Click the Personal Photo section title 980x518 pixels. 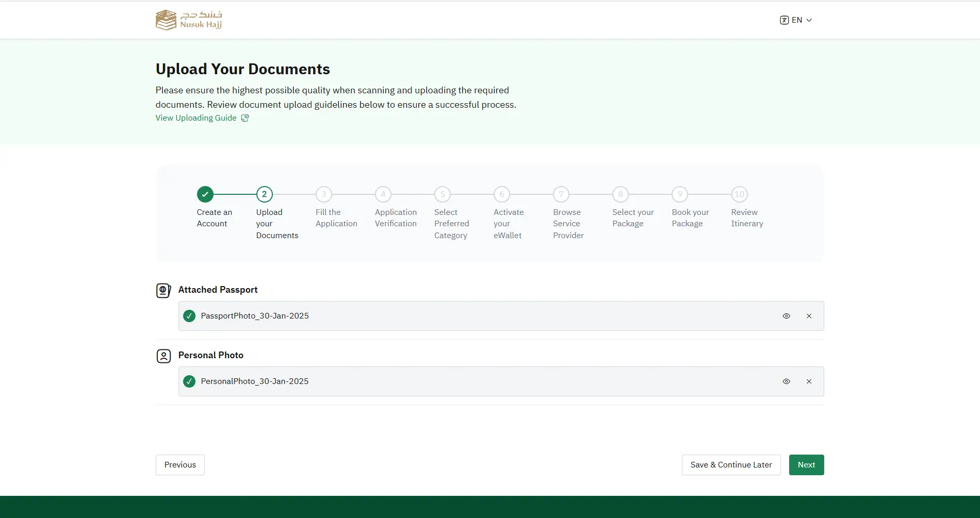point(210,355)
